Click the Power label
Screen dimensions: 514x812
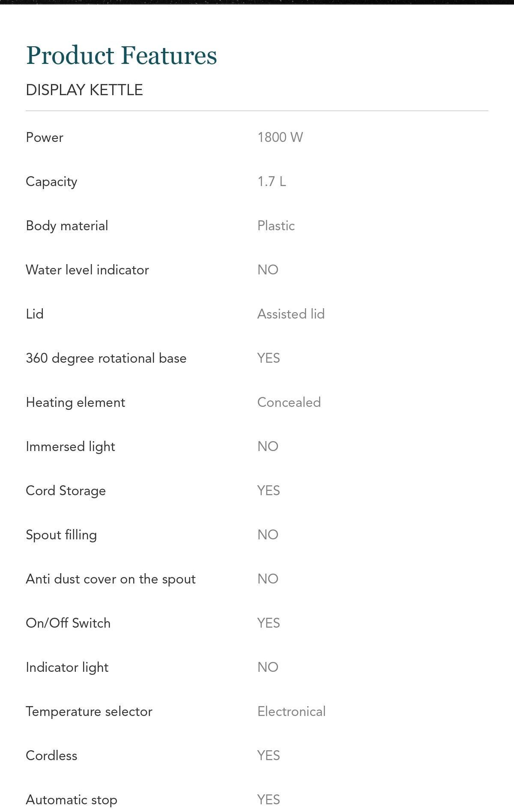(45, 137)
